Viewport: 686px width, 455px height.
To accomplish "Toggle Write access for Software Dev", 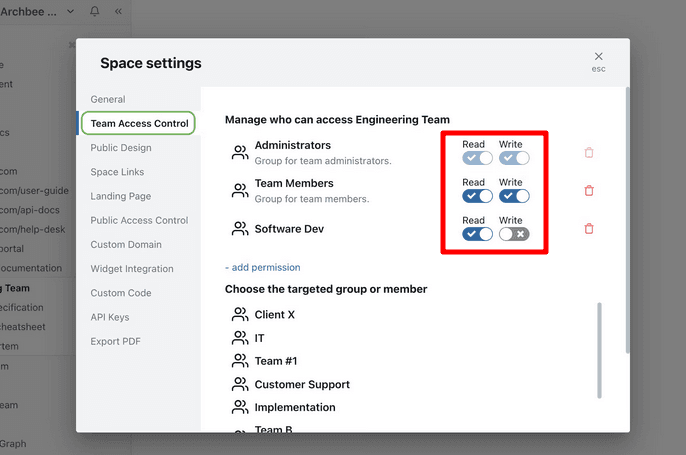I will (514, 234).
